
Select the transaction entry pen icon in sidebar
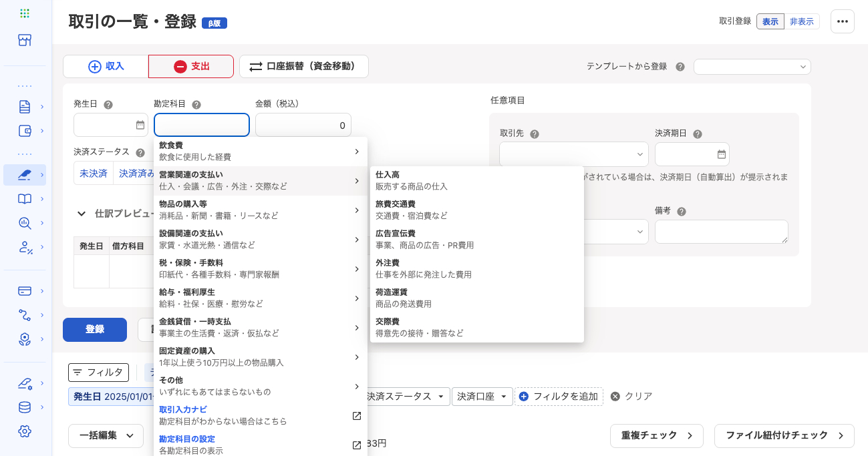(25, 175)
